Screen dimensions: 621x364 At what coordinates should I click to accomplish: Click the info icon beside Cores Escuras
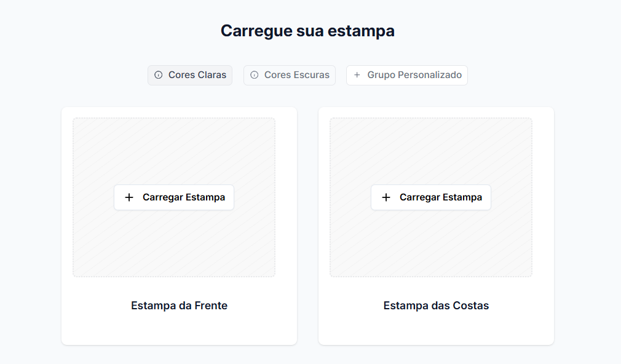point(255,75)
